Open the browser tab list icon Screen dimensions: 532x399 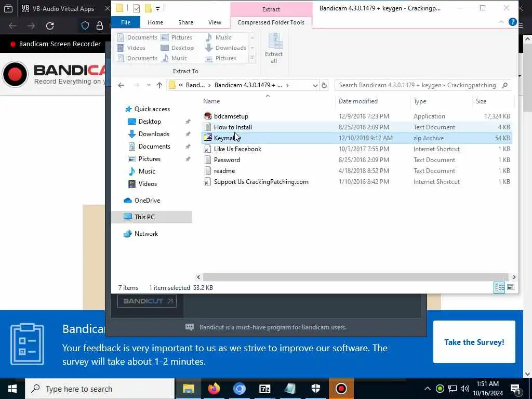tap(8, 8)
